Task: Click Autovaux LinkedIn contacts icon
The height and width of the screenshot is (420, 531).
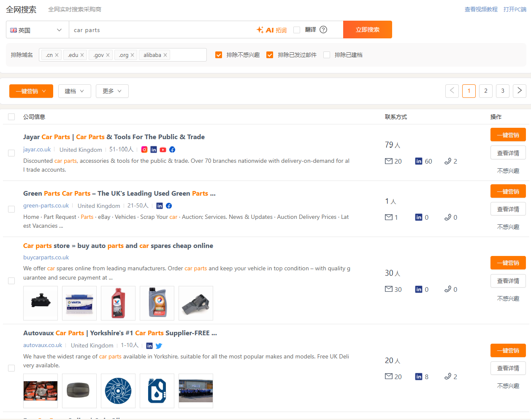Action: click(419, 377)
